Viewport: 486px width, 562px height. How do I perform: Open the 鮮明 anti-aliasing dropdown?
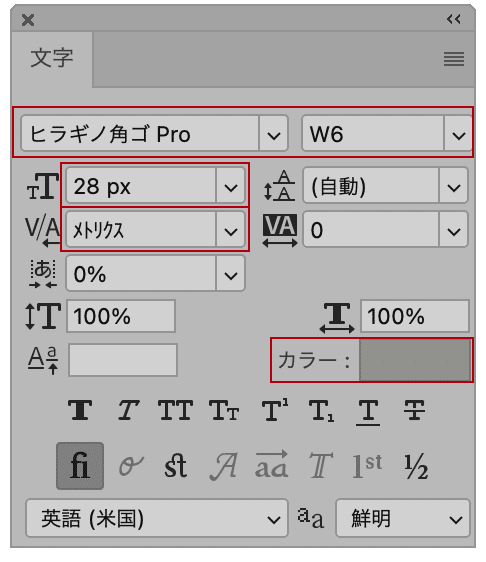402,518
